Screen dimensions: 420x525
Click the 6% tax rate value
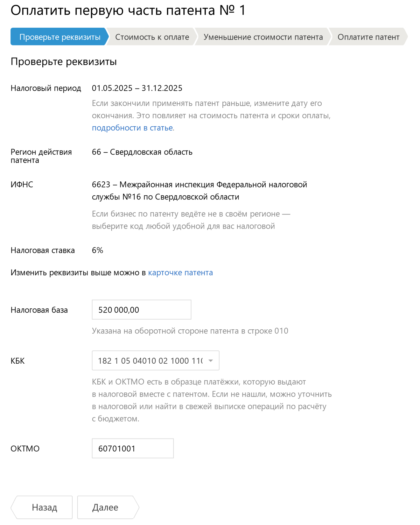coord(97,250)
